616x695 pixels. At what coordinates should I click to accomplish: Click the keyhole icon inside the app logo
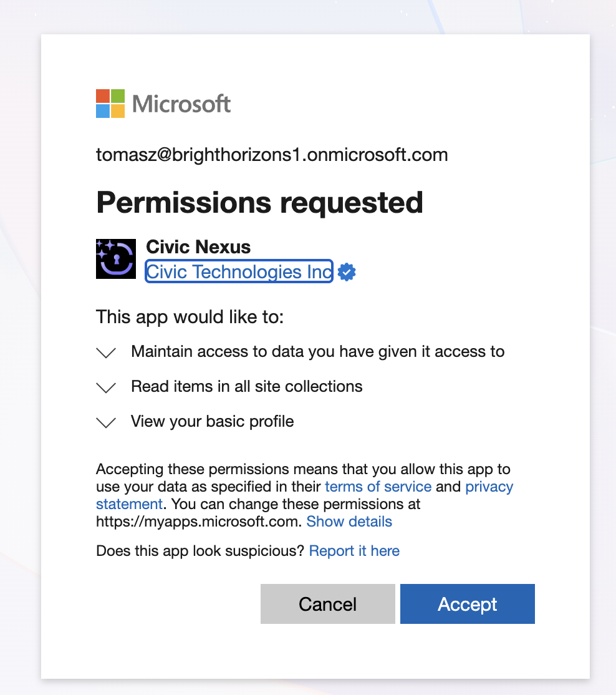click(x=115, y=260)
